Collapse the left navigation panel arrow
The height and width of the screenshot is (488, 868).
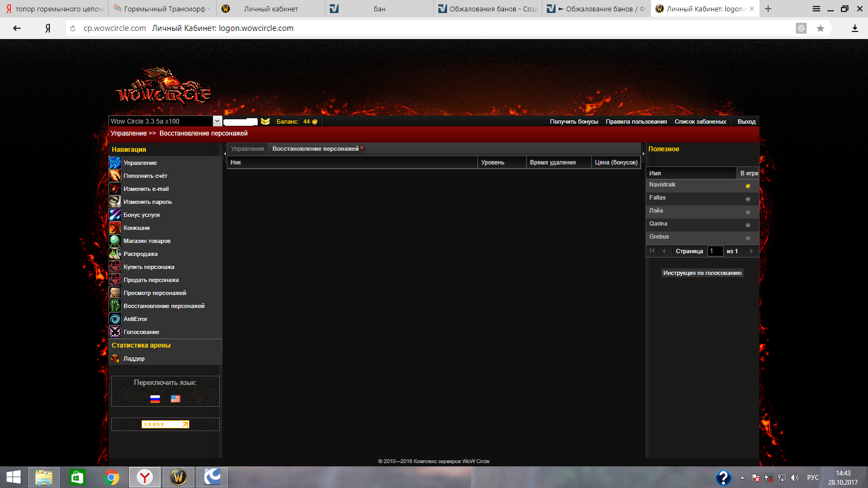(225, 153)
